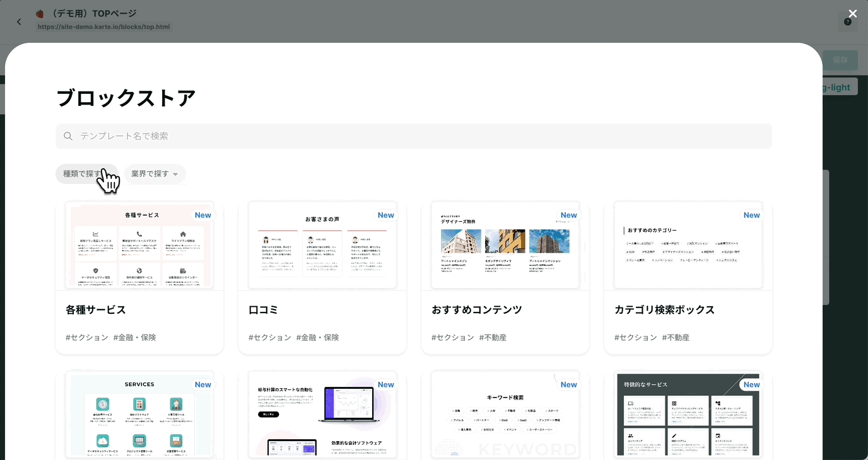Open the 給与計算のスマートな自動化 block thumbnail
868x460 pixels.
tap(322, 415)
